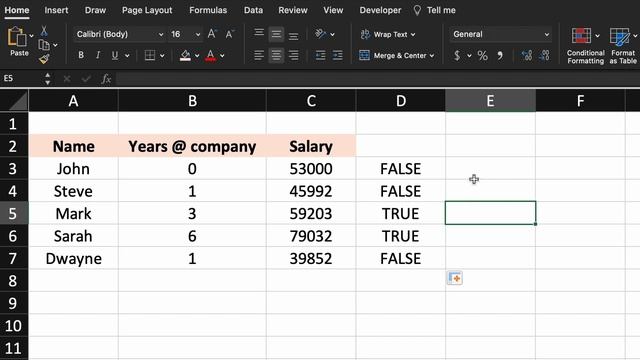Click Decrease Indent icon
640x360 pixels.
point(320,55)
